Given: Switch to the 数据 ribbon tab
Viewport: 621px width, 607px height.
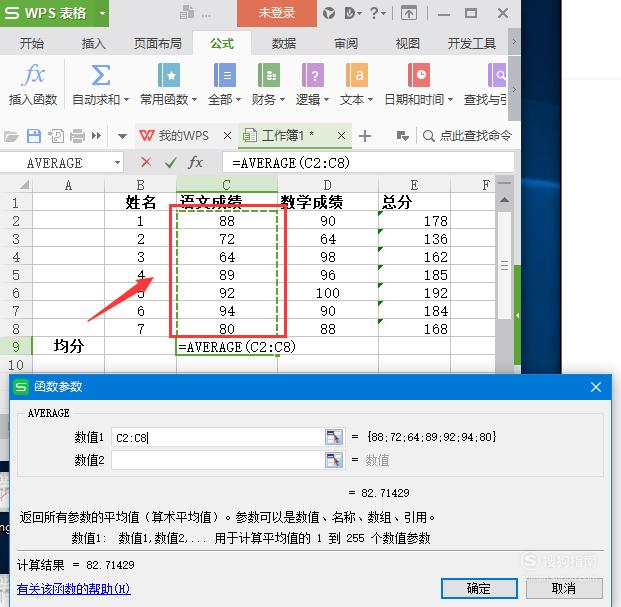Looking at the screenshot, I should 284,43.
